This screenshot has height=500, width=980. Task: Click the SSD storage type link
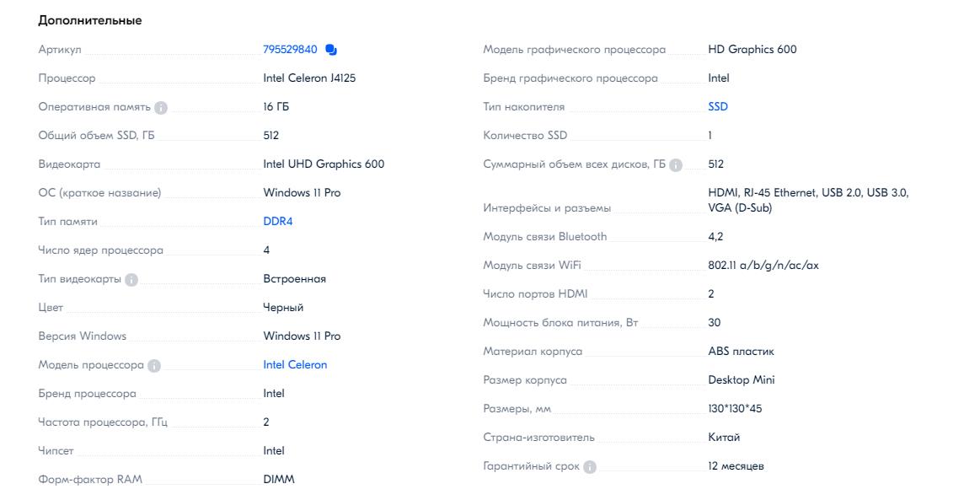click(x=718, y=107)
